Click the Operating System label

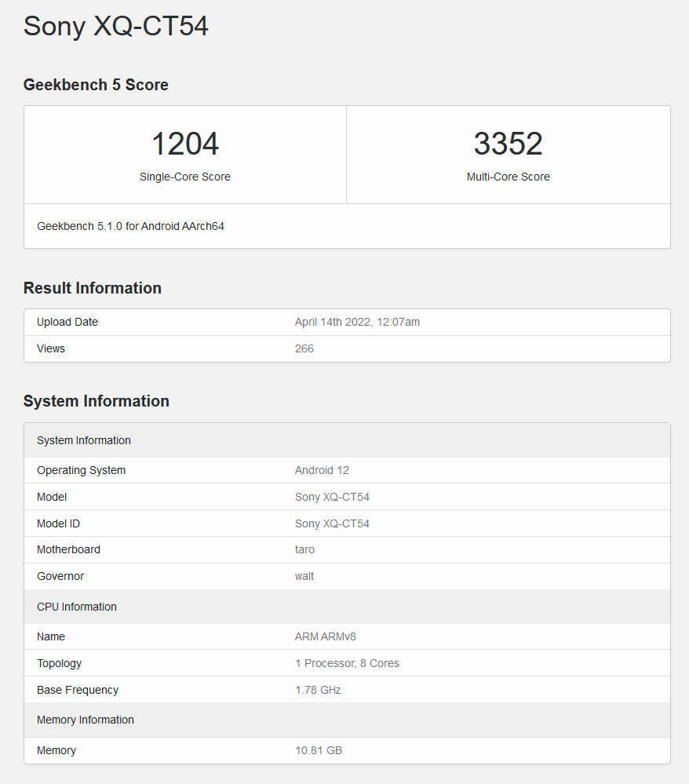tap(81, 471)
